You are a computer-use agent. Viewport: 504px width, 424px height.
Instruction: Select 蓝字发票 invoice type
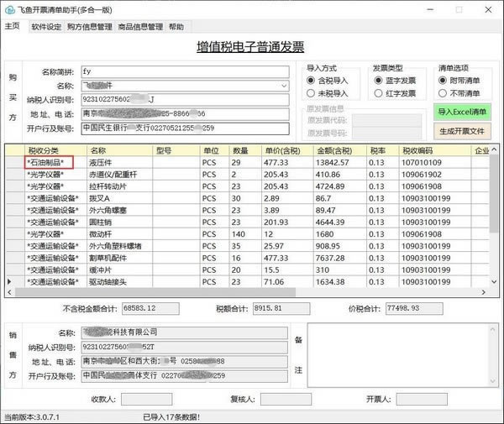(x=377, y=81)
